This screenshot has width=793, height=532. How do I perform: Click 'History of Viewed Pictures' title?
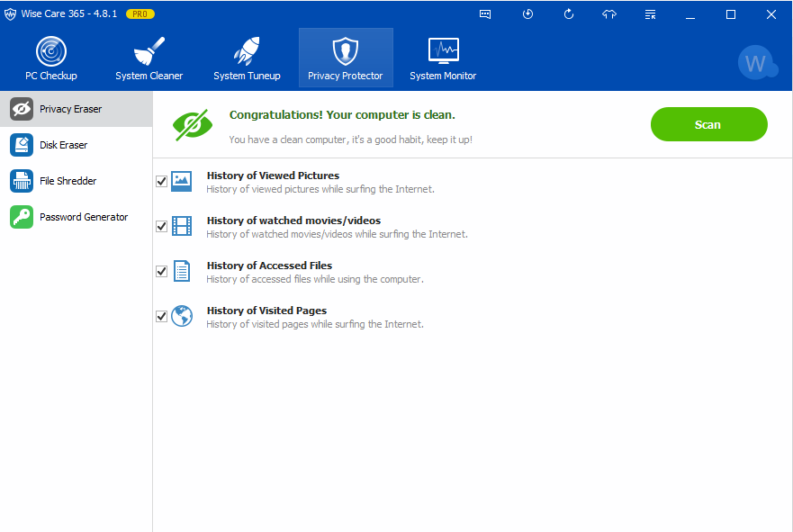coord(273,176)
